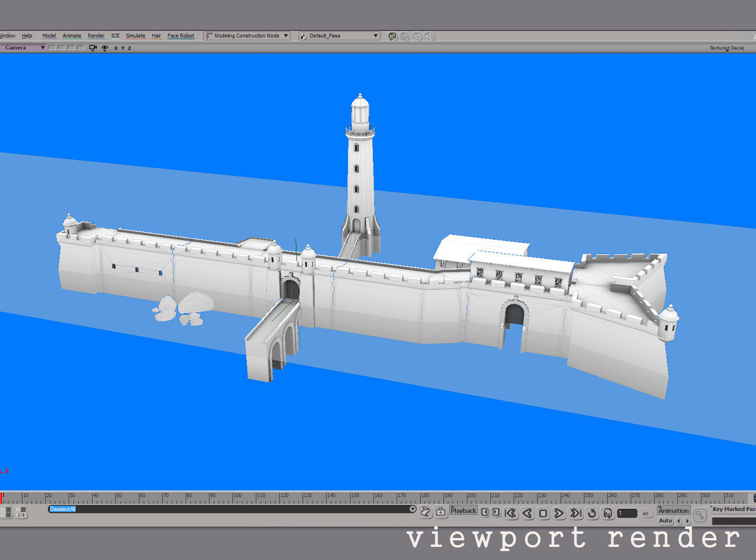The height and width of the screenshot is (560, 756).
Task: Click the second greyed pass icon beside Default_Pass
Action: 404,36
